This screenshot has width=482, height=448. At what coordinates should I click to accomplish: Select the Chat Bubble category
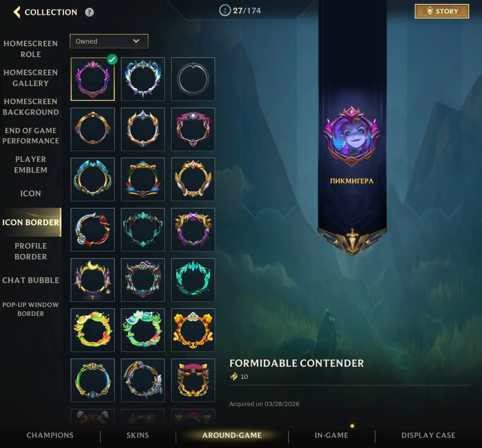point(31,280)
